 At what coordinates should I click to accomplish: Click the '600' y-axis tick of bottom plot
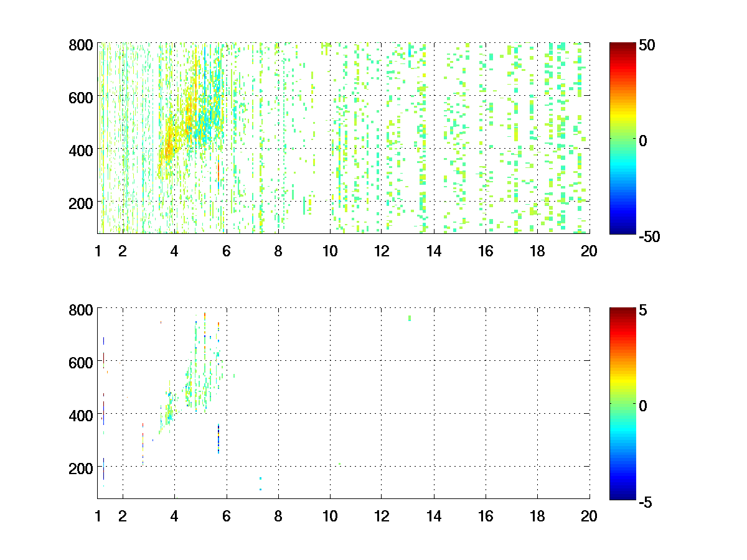click(81, 362)
